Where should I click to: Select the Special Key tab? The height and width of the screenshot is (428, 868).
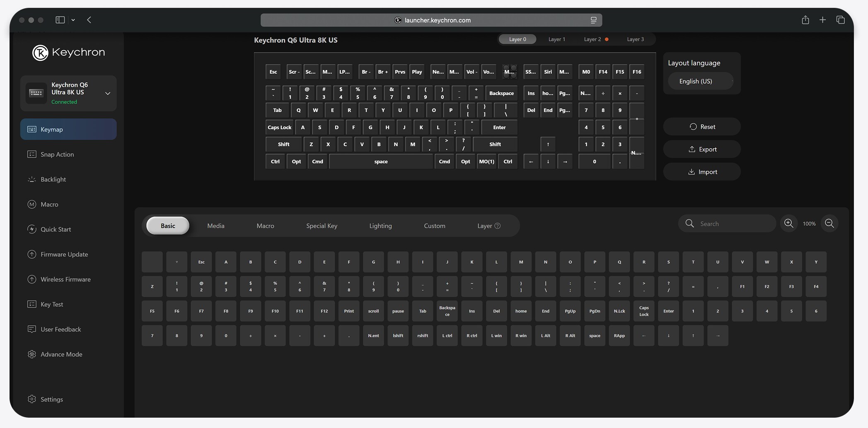322,226
